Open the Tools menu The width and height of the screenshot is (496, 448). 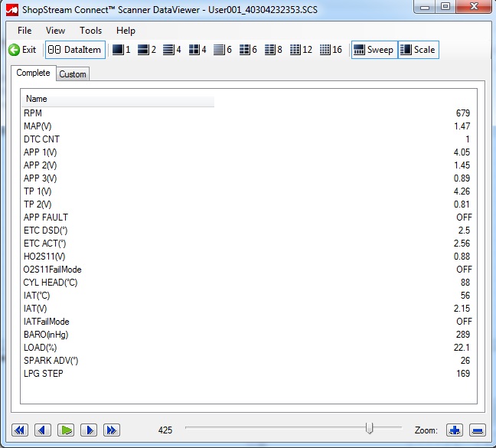point(91,31)
